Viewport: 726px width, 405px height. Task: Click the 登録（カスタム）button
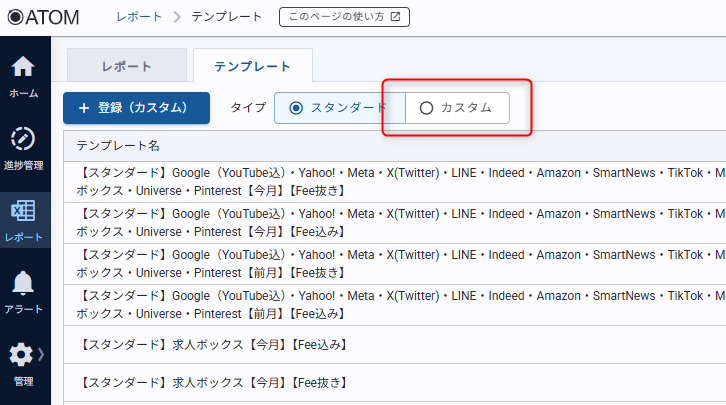(x=136, y=108)
